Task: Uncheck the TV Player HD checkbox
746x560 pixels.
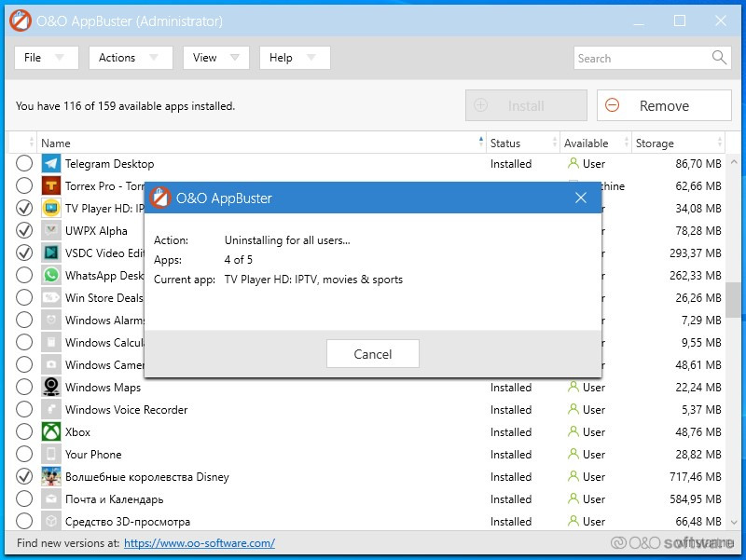Action: tap(24, 208)
